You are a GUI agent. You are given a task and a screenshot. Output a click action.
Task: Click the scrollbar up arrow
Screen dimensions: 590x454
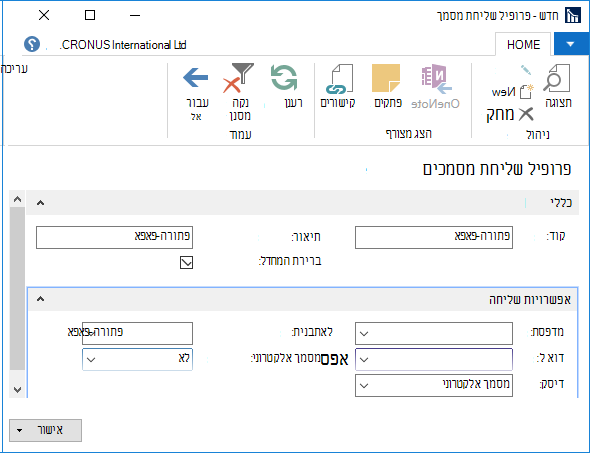(17, 199)
